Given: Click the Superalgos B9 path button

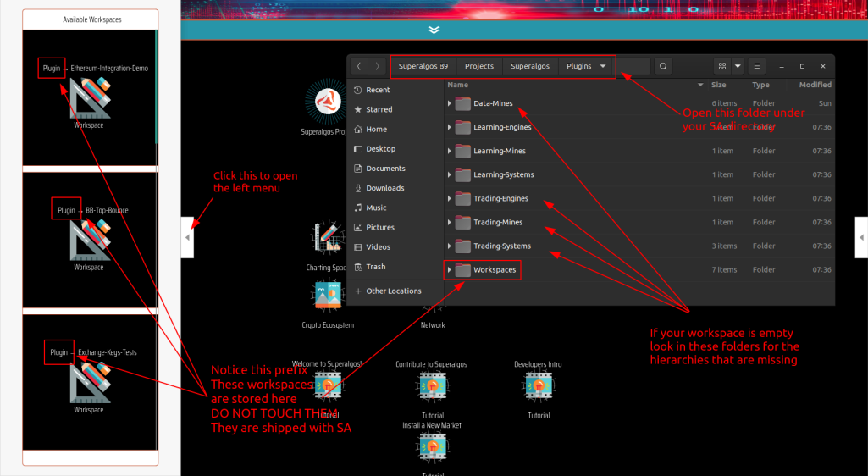Looking at the screenshot, I should click(423, 66).
